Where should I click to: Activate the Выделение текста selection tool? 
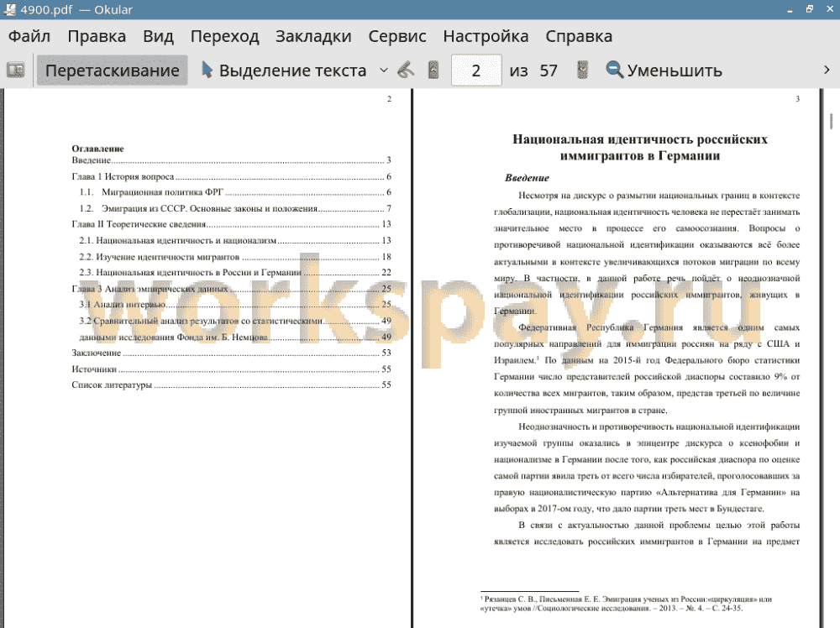pos(284,71)
